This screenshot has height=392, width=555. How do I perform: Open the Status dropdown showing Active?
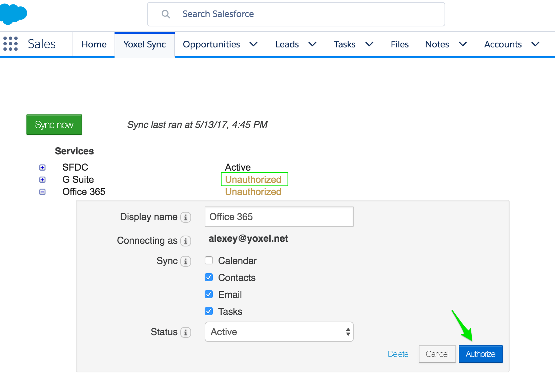[279, 332]
